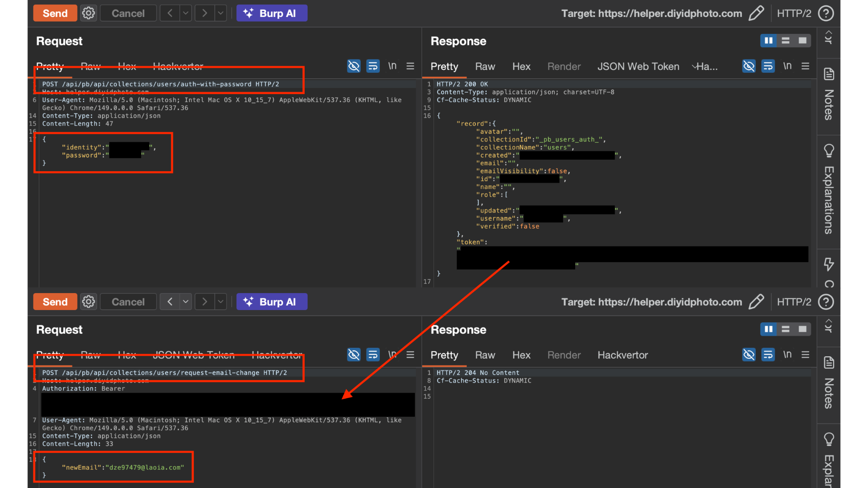868x488 pixels.
Task: Toggle \n newline display in auth-with-password request editor
Action: [x=392, y=66]
